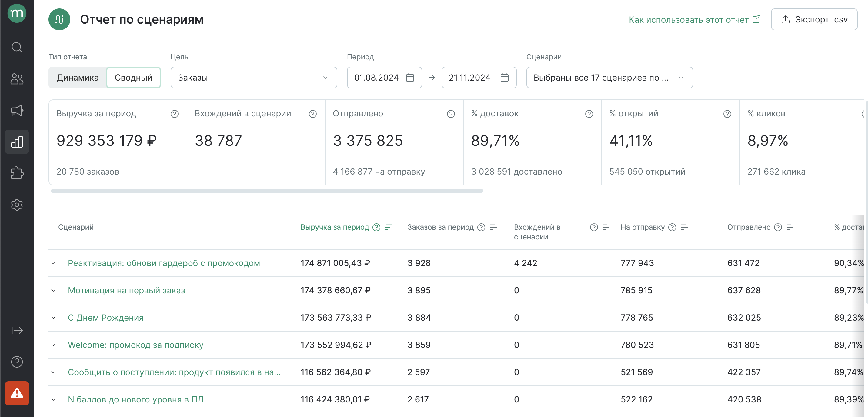Image resolution: width=868 pixels, height=417 pixels.
Task: Sort by Вхождений в сценарии column icon
Action: point(606,227)
